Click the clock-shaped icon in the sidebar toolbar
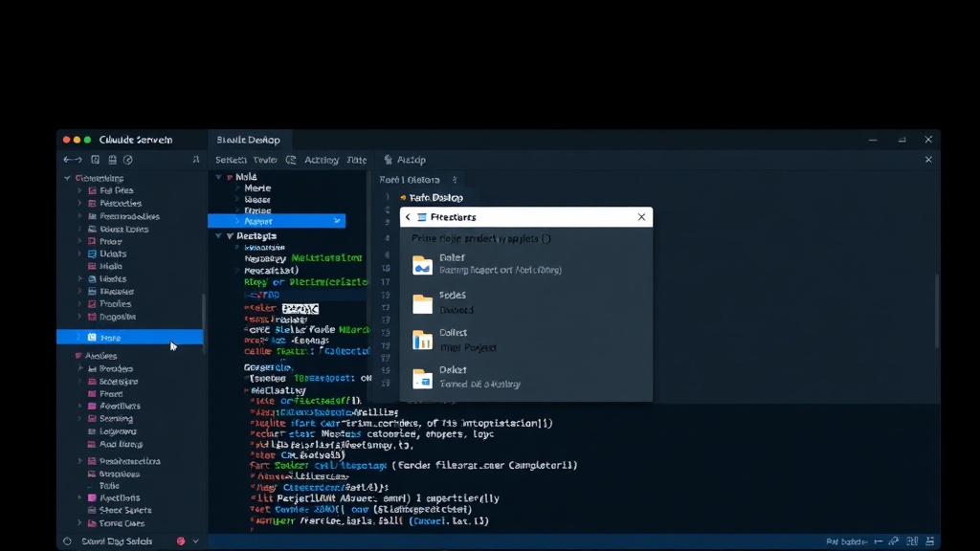 (x=127, y=160)
